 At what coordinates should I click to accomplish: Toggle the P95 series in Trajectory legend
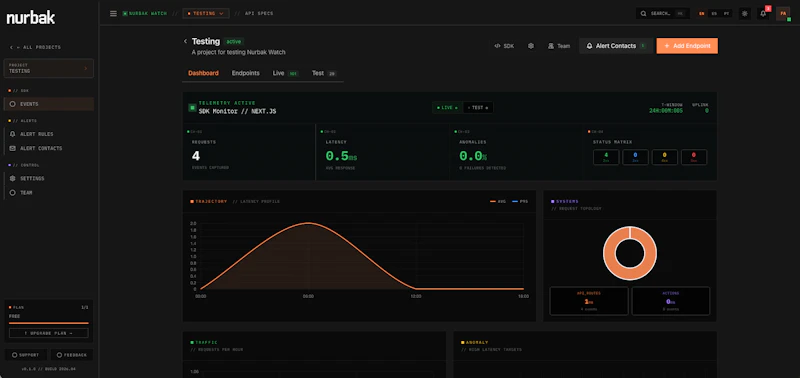click(520, 201)
